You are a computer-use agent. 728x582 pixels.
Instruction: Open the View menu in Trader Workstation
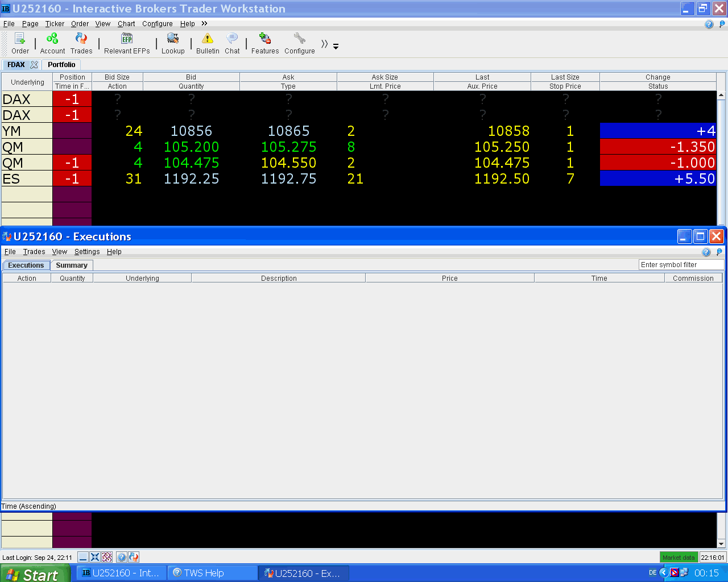[103, 24]
